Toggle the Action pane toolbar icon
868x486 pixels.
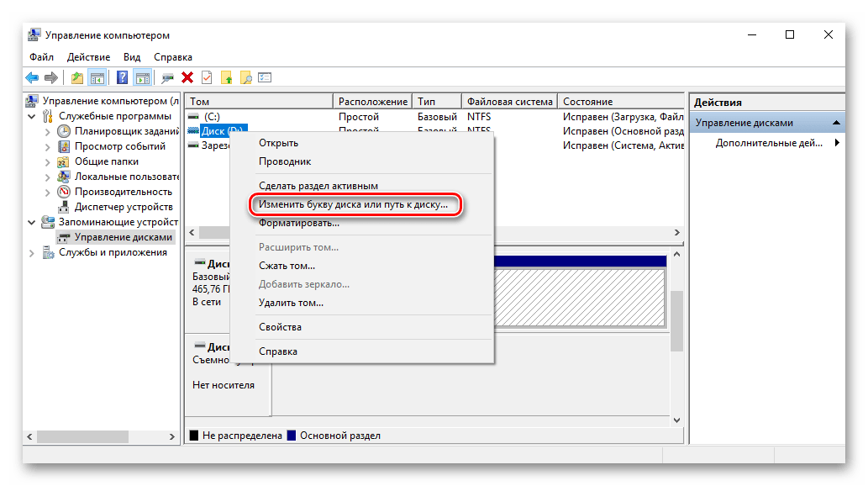(x=143, y=78)
